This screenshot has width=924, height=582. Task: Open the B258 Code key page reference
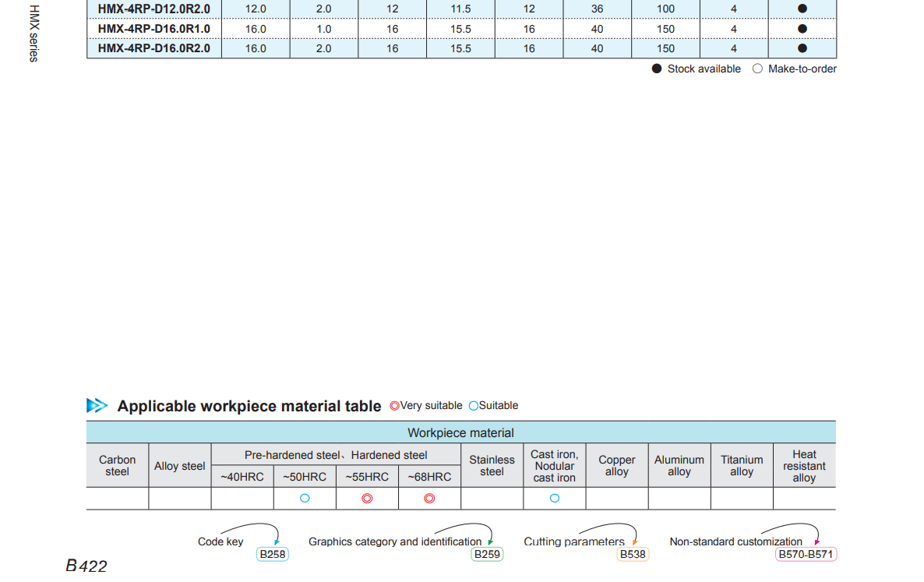(273, 555)
